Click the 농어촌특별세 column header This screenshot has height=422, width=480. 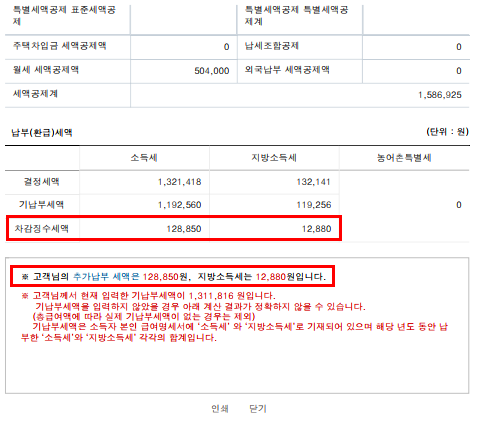pos(404,158)
